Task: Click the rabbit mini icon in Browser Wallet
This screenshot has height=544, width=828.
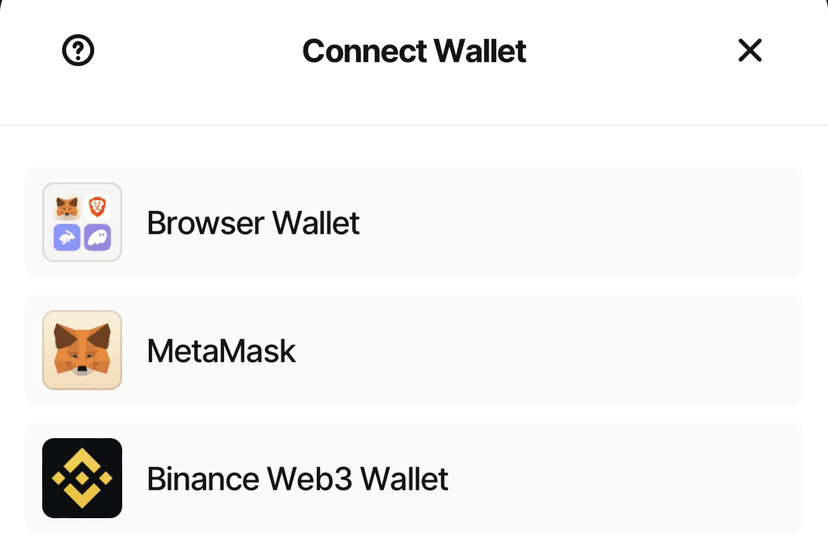Action: (x=67, y=237)
